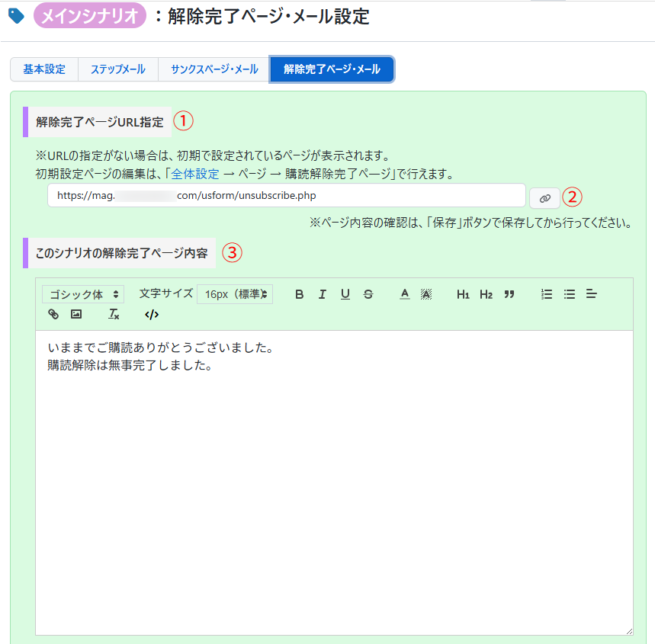This screenshot has height=644, width=655.
Task: Toggle underline formatting
Action: (345, 294)
